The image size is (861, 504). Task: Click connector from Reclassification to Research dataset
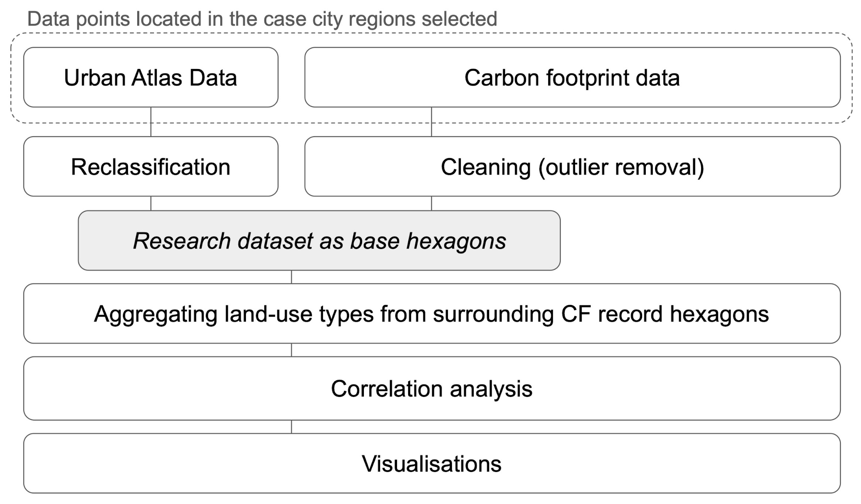[x=151, y=204]
